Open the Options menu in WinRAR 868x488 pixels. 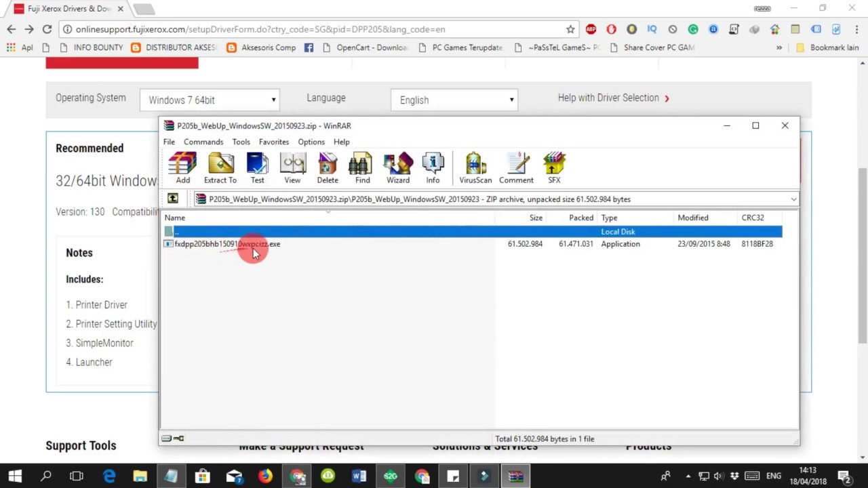311,142
